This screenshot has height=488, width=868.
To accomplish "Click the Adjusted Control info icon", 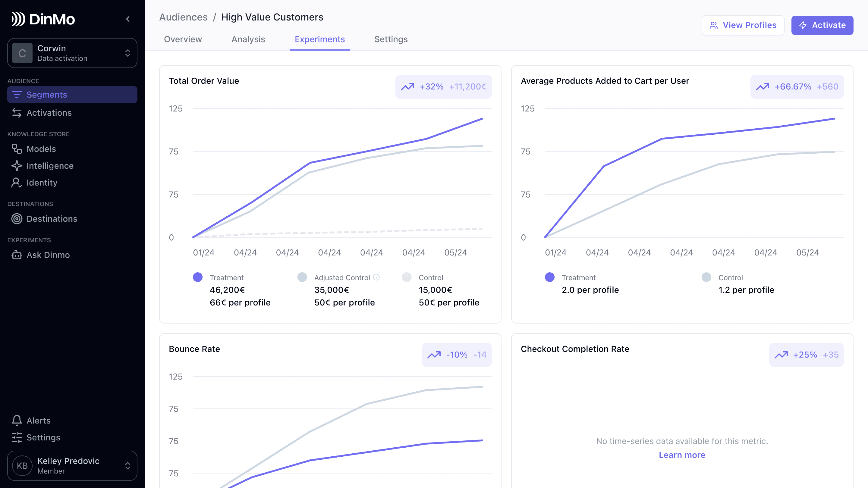I will point(376,277).
